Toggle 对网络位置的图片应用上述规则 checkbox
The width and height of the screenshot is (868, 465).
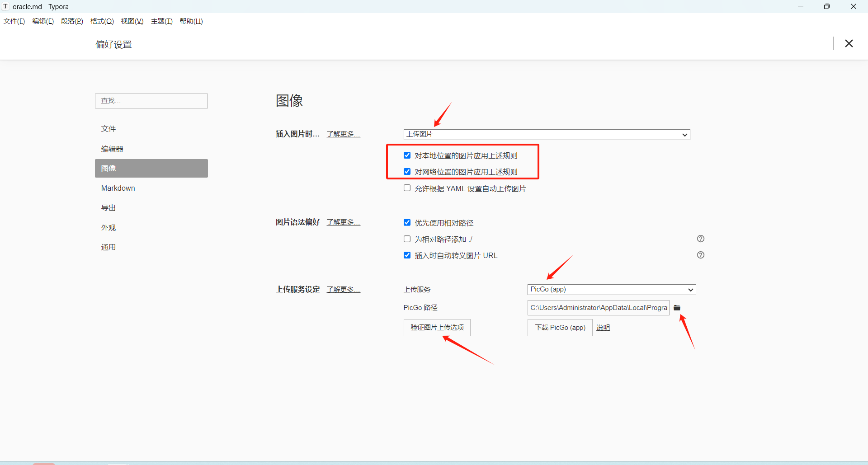point(407,172)
